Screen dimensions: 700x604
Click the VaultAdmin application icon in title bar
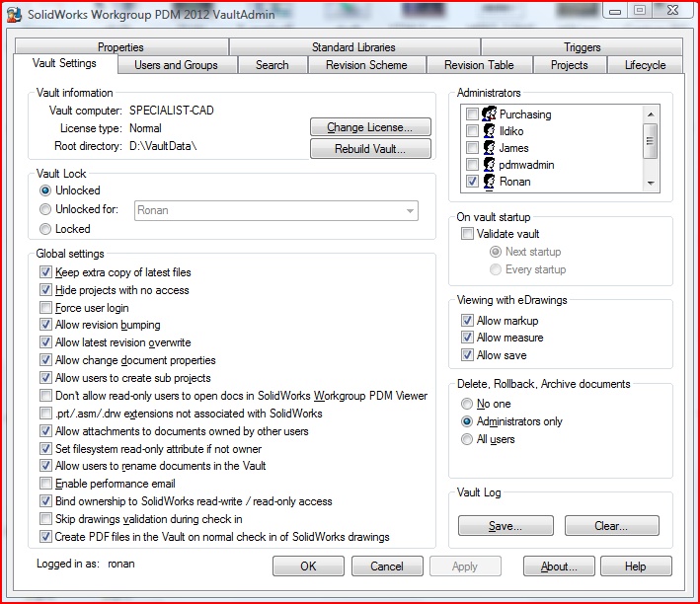point(14,14)
